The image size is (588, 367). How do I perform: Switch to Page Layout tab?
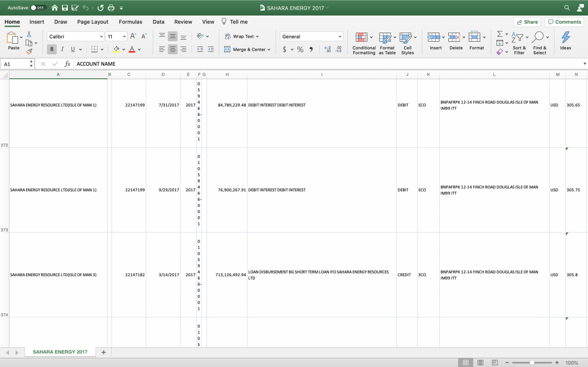pos(92,22)
